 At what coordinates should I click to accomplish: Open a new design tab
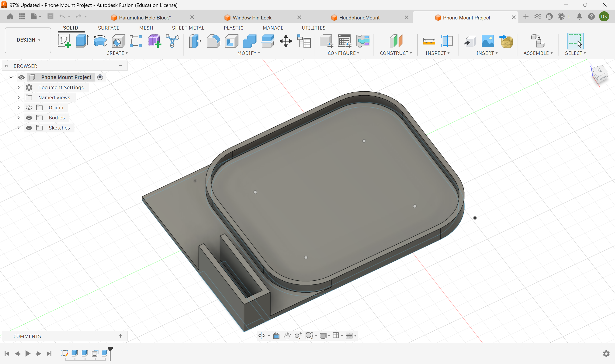coord(525,16)
